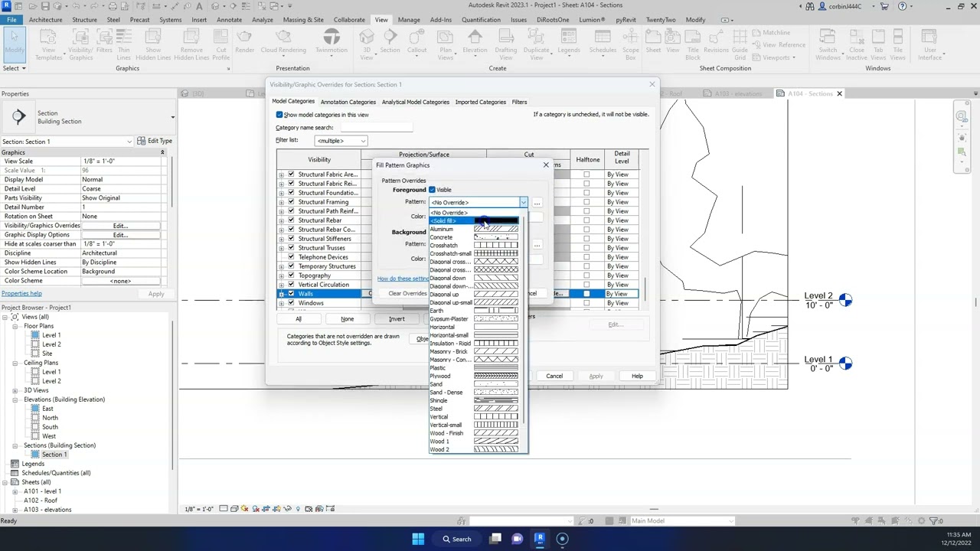980x551 pixels.
Task: Choose Solid fill pattern from list
Action: coord(474,221)
